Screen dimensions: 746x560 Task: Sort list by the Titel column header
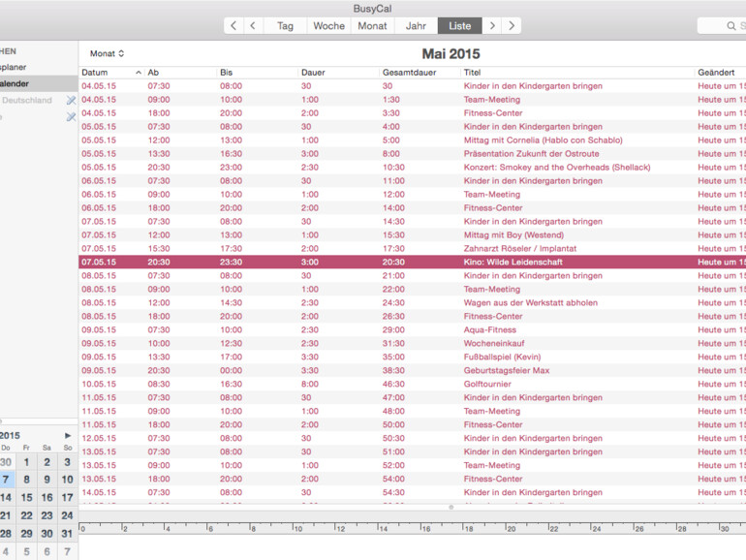coord(473,73)
